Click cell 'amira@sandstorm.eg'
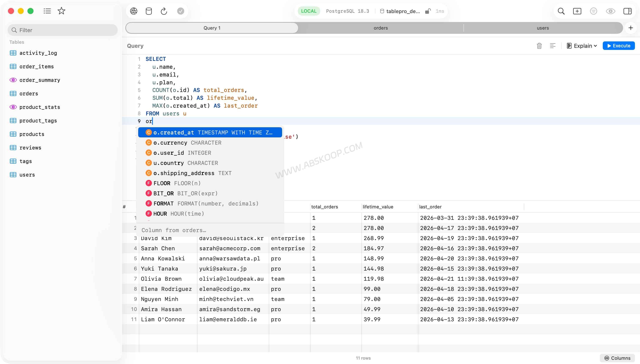640x364 pixels. [233, 309]
